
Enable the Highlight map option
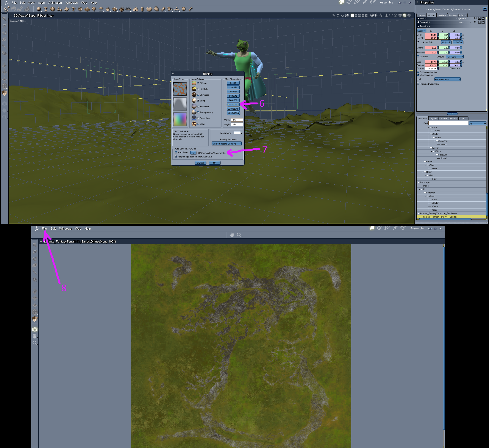point(198,89)
